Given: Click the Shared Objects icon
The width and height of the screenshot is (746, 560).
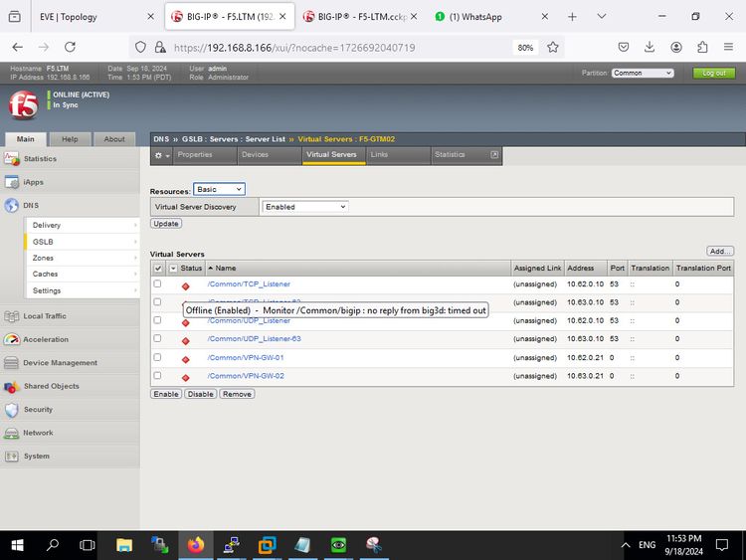Looking at the screenshot, I should 12,386.
